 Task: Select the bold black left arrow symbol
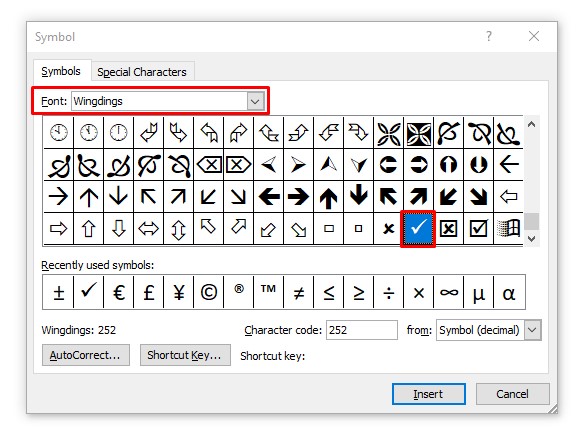point(268,196)
